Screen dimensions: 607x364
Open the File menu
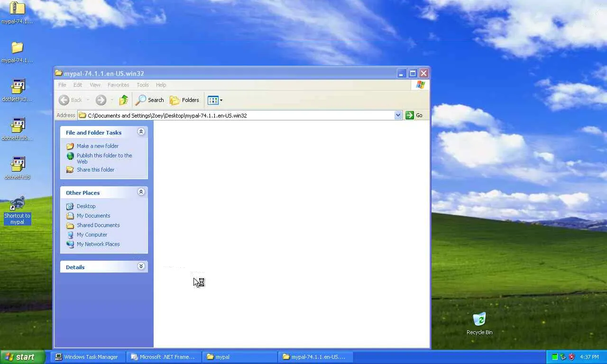[x=62, y=85]
